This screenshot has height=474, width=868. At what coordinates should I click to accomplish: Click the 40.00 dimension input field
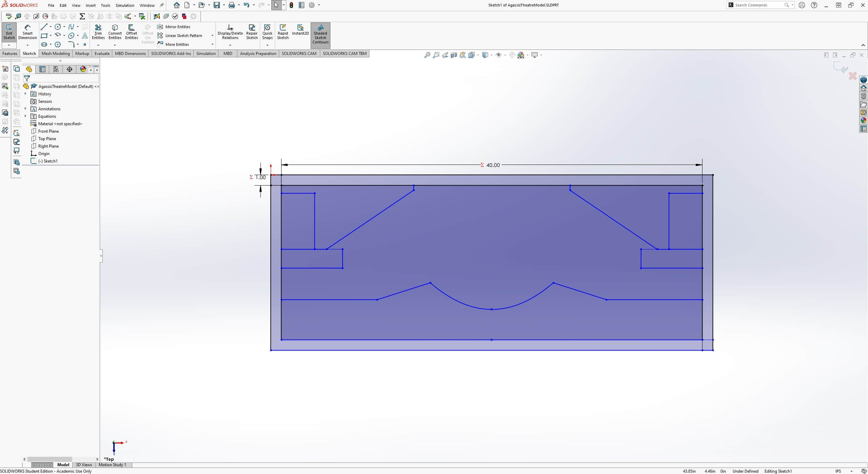pyautogui.click(x=493, y=165)
